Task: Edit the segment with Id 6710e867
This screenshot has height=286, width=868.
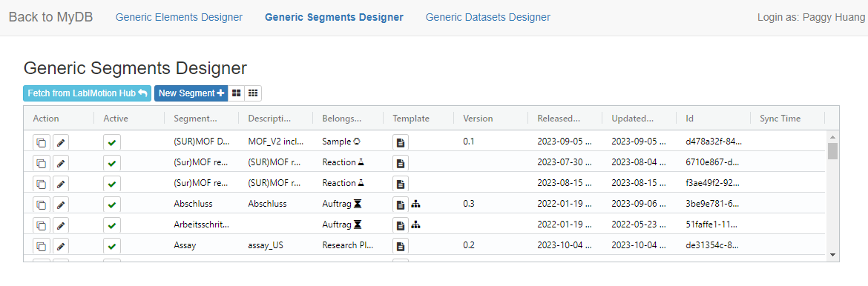Action: (61, 163)
